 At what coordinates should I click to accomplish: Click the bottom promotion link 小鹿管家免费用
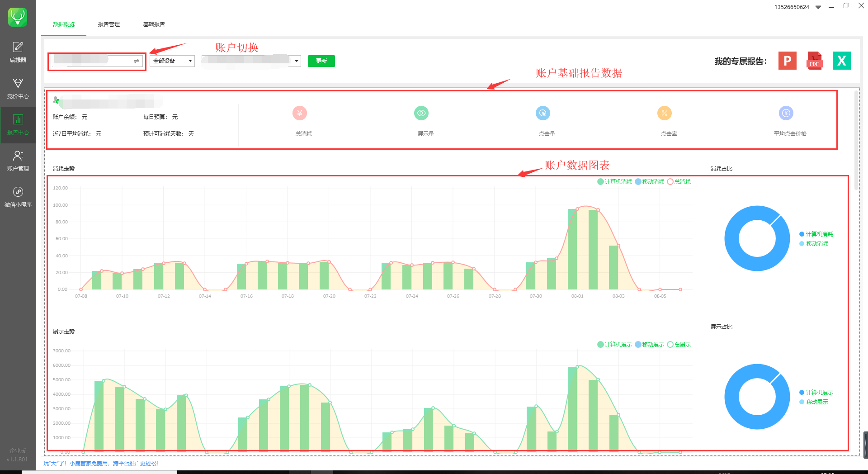point(101,464)
